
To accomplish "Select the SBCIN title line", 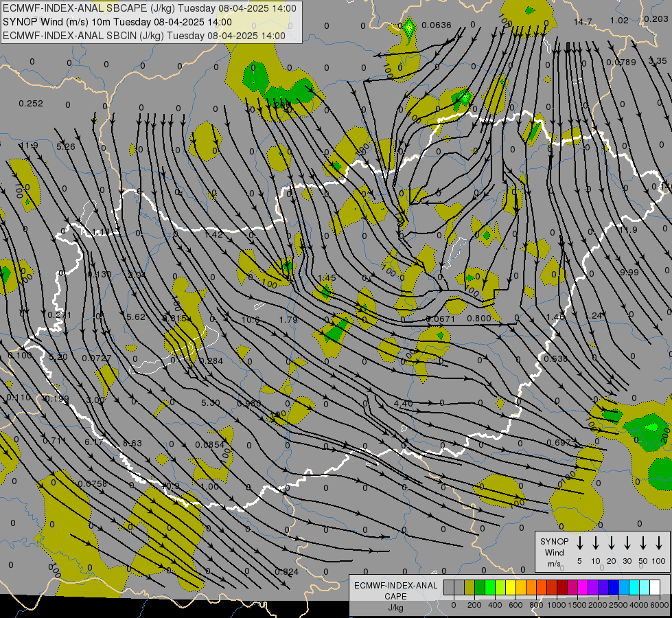I will point(144,36).
